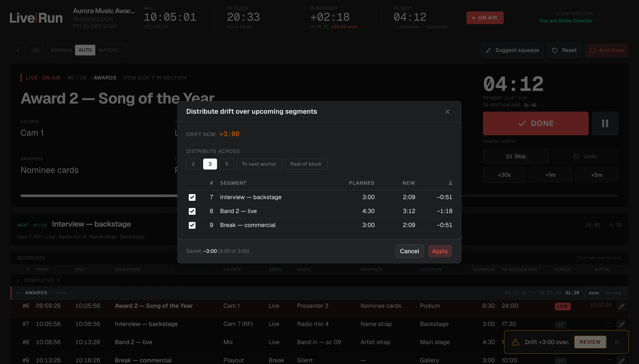Click the On cue option in AWARDS header
The image size is (639, 364).
(613, 293)
